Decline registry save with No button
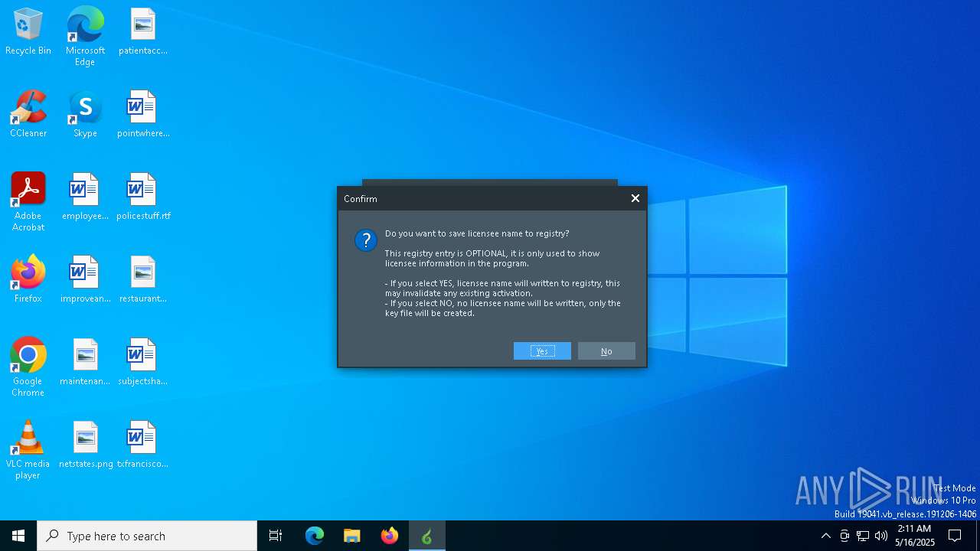 [x=606, y=351]
